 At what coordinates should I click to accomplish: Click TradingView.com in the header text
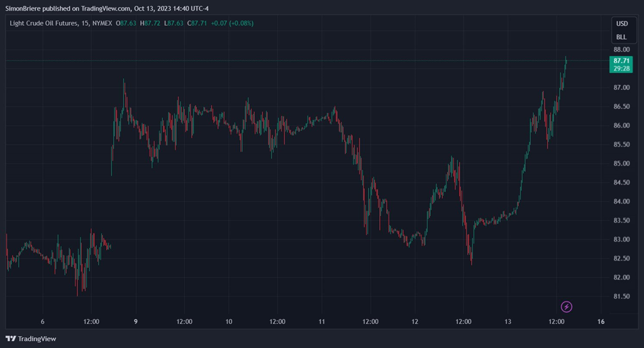click(106, 8)
